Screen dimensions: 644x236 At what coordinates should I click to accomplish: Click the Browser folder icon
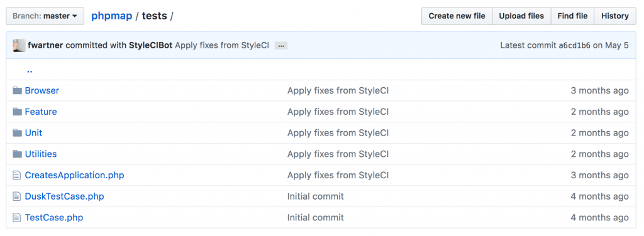coord(17,90)
